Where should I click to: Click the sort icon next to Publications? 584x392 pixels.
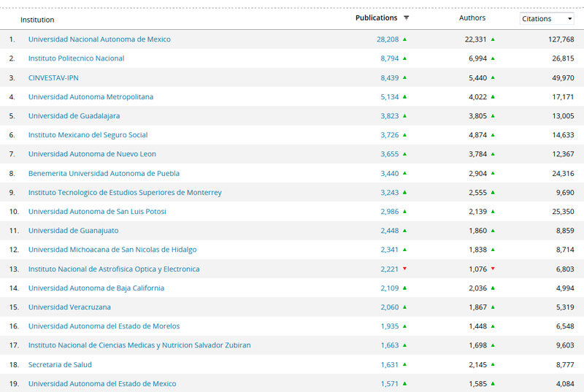[x=407, y=18]
